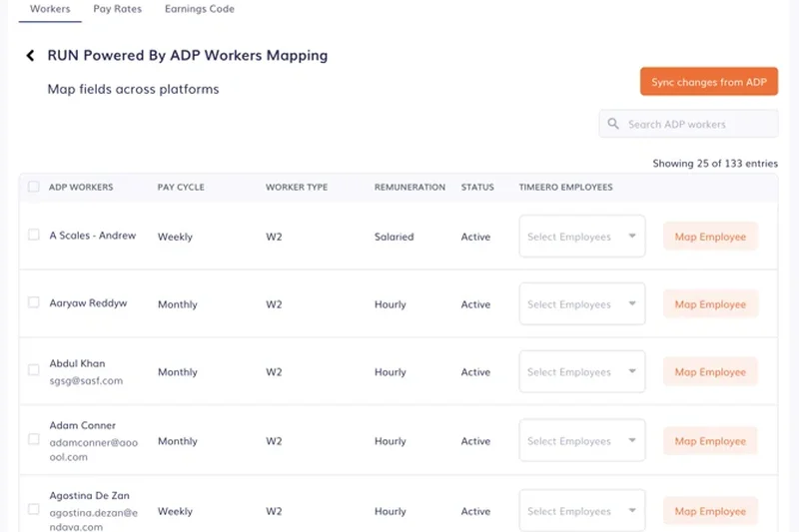Check the box for A Scales - Andrew
799x532 pixels.
pyautogui.click(x=34, y=236)
